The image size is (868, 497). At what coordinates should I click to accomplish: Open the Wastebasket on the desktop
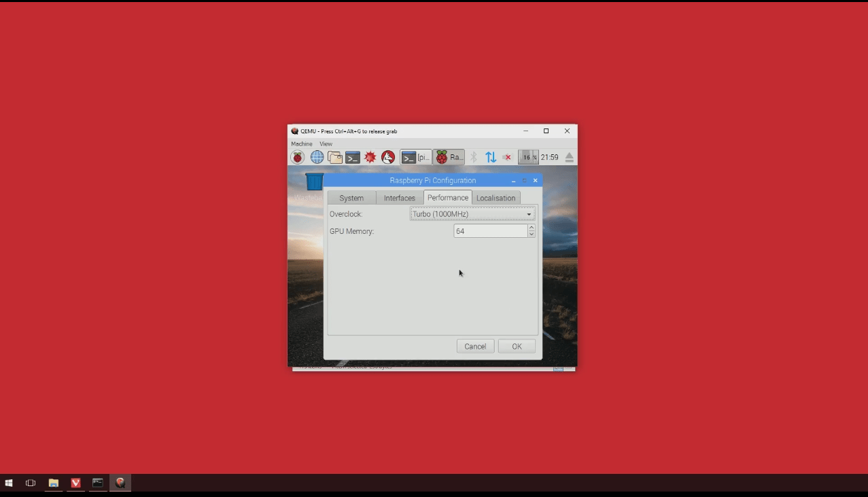313,181
